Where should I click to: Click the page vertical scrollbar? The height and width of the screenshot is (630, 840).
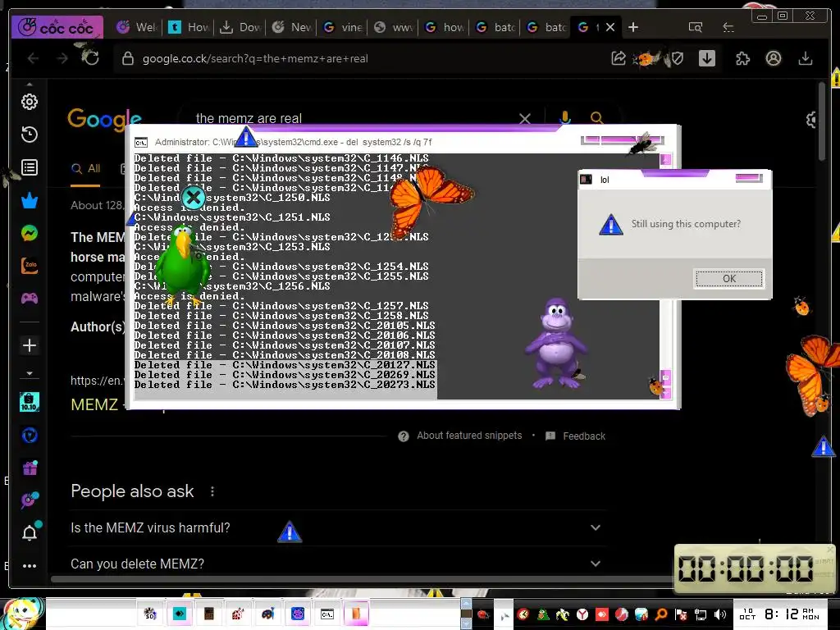[822, 123]
